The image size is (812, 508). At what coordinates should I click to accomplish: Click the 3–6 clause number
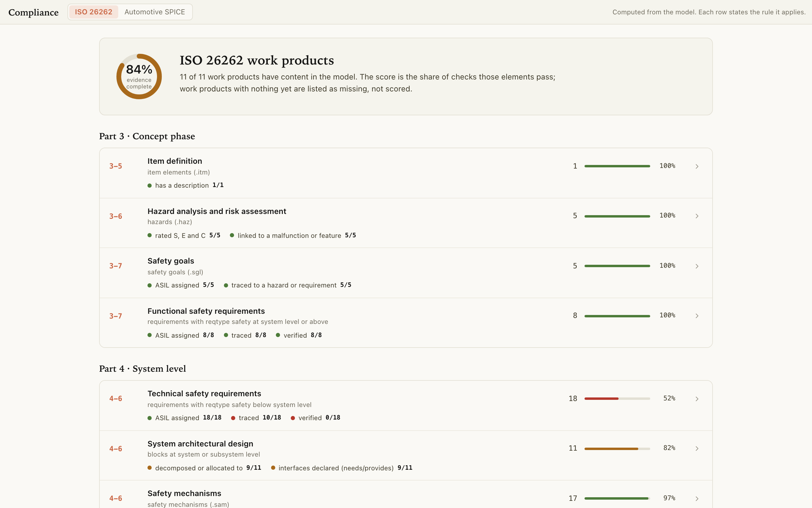(x=116, y=216)
